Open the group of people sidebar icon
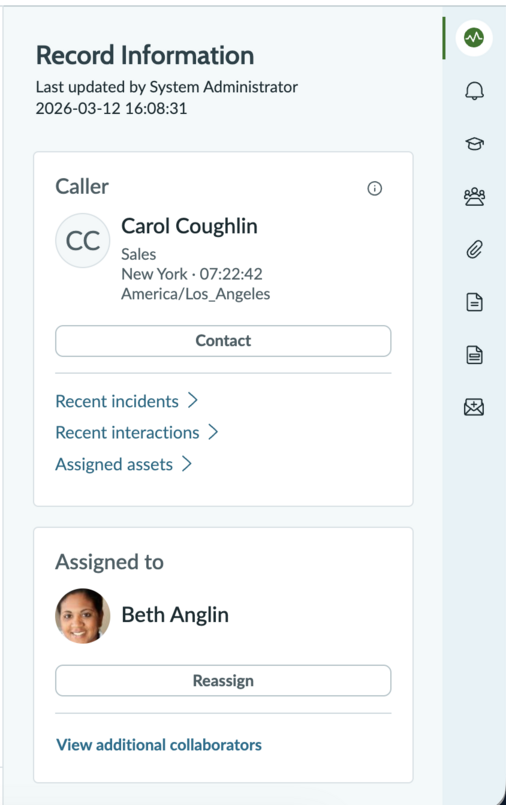This screenshot has height=805, width=506. tap(474, 197)
